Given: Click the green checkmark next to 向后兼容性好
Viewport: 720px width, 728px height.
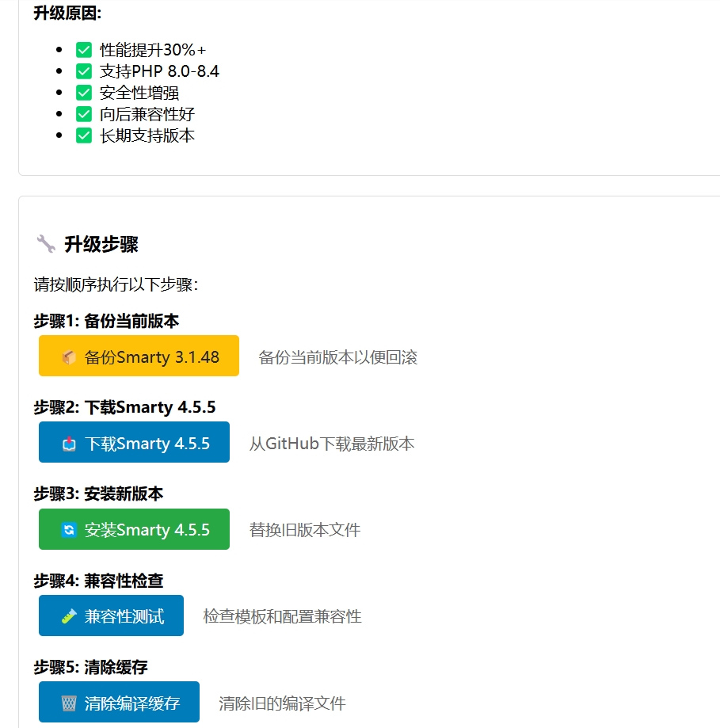Looking at the screenshot, I should 84,114.
